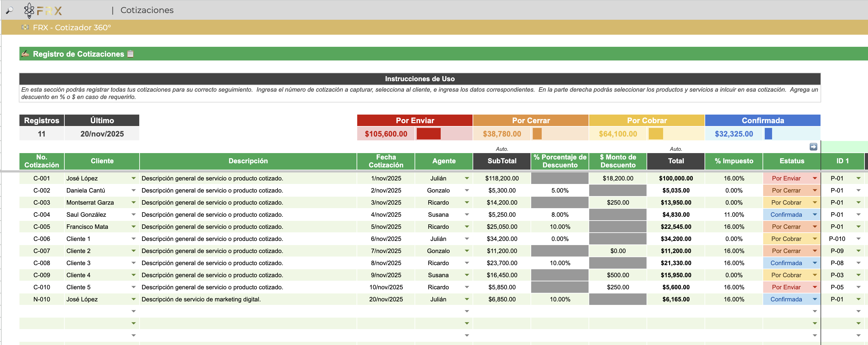Click the clipboard icon beside Registro de Cotizaciones
The image size is (868, 345).
pyautogui.click(x=130, y=54)
